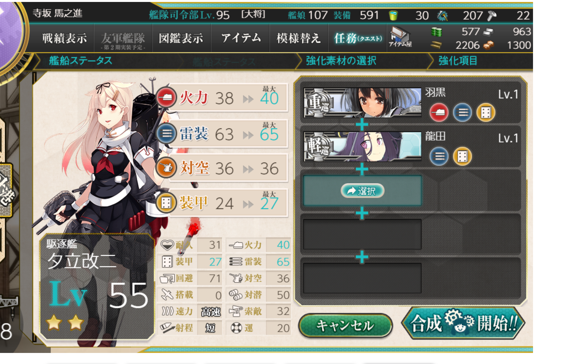Image resolution: width=588 pixels, height=364 pixels.
Task: Click 羽黒's yellow armor bonus icon
Action: point(485,112)
